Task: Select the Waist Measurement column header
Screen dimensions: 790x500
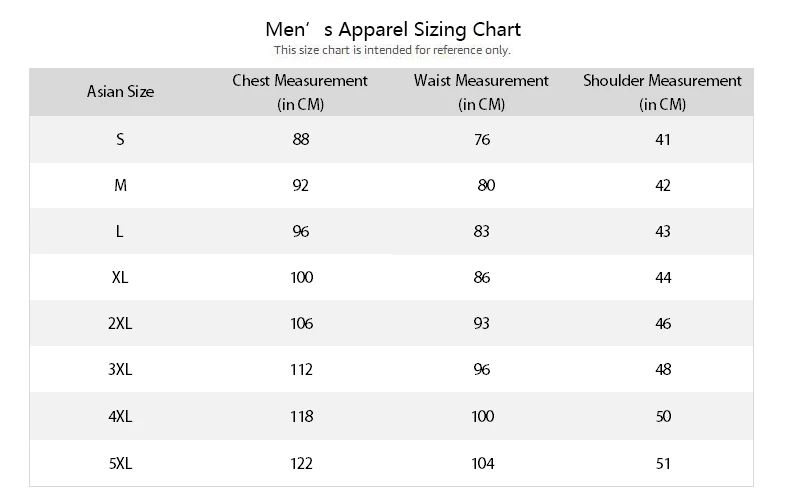Action: pos(481,91)
